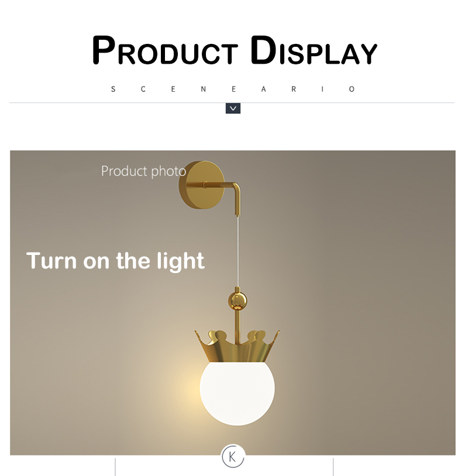
Task: Click the letter N in the Scenario subtitle
Action: pyautogui.click(x=204, y=89)
